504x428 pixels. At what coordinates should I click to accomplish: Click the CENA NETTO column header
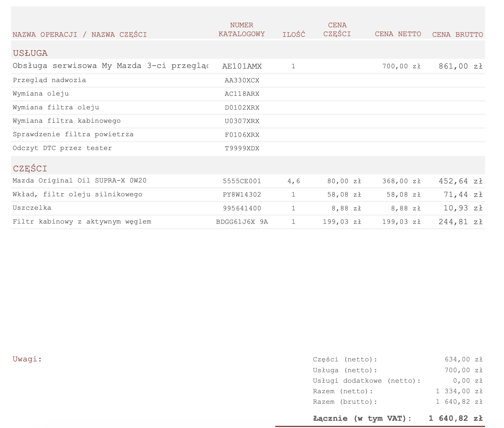398,34
